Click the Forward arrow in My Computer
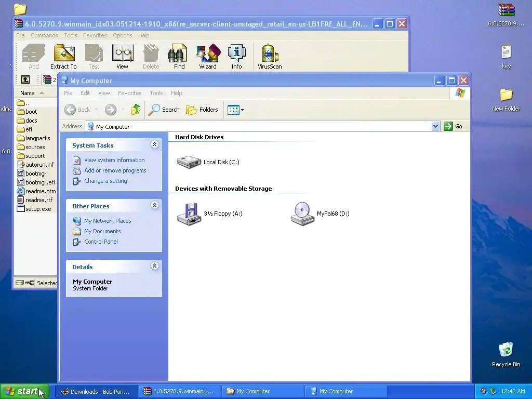 [x=111, y=110]
